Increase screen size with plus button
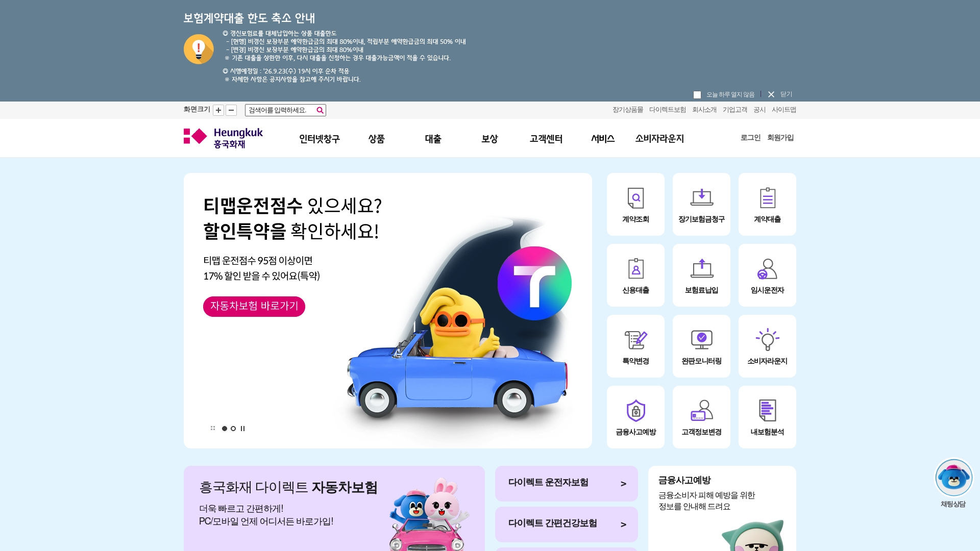 point(218,110)
